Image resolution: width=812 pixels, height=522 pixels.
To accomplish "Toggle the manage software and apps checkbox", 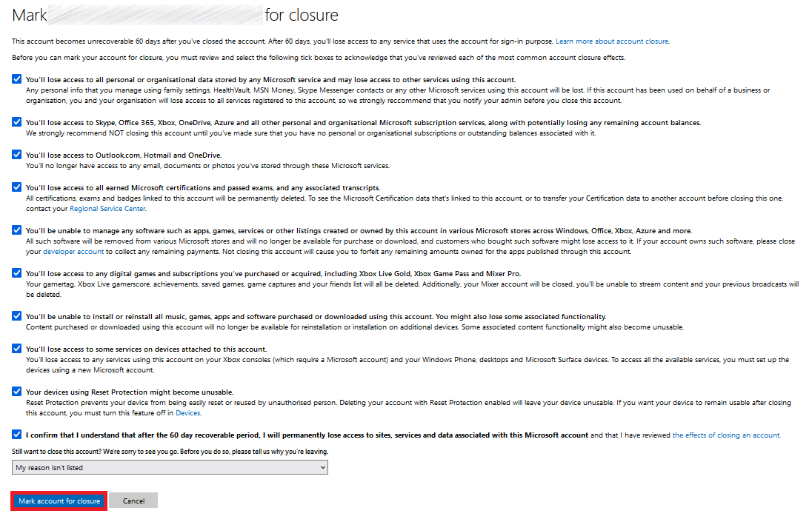I will 17,230.
